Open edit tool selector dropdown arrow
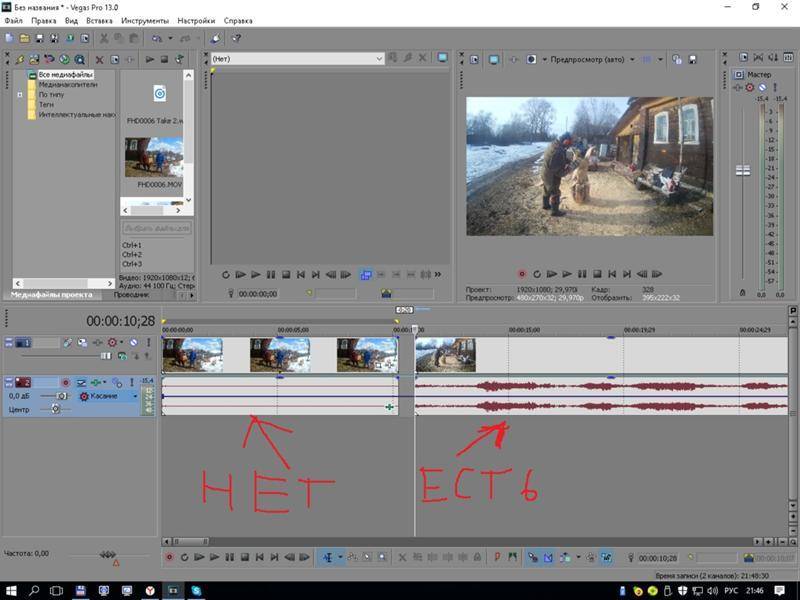Viewport: 800px width, 600px height. click(x=340, y=557)
